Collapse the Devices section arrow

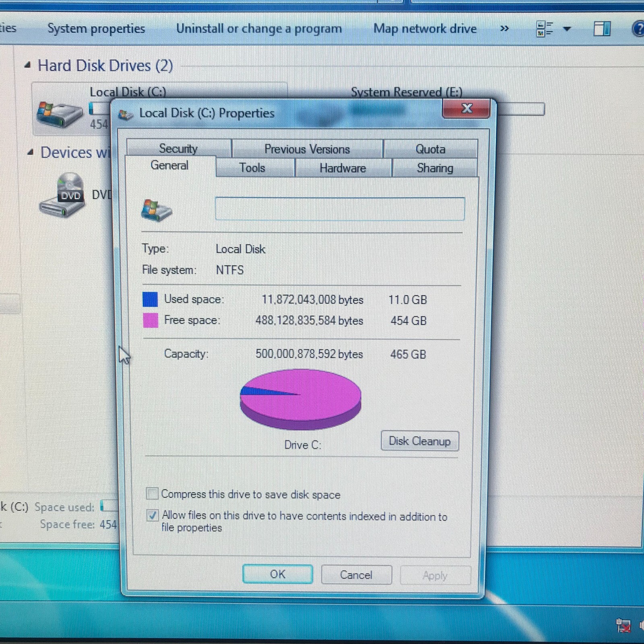pos(30,152)
